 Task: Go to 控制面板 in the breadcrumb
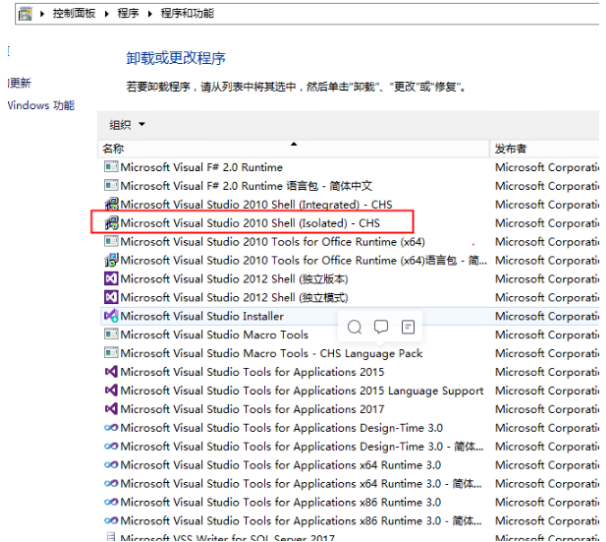[74, 14]
